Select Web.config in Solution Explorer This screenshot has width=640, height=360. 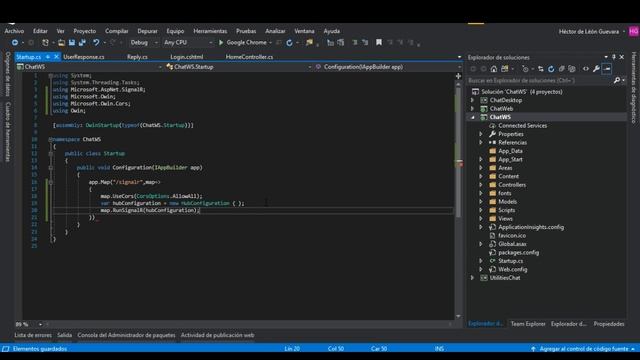(x=512, y=269)
